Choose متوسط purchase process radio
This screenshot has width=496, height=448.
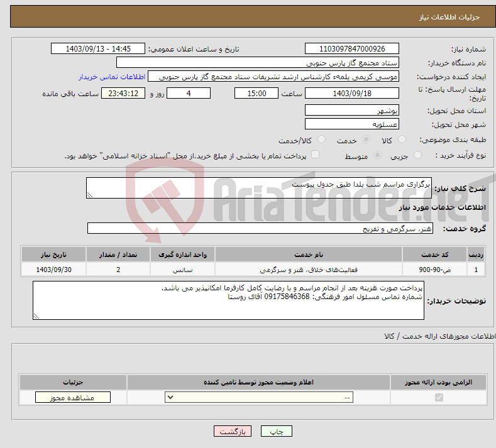pyautogui.click(x=377, y=155)
